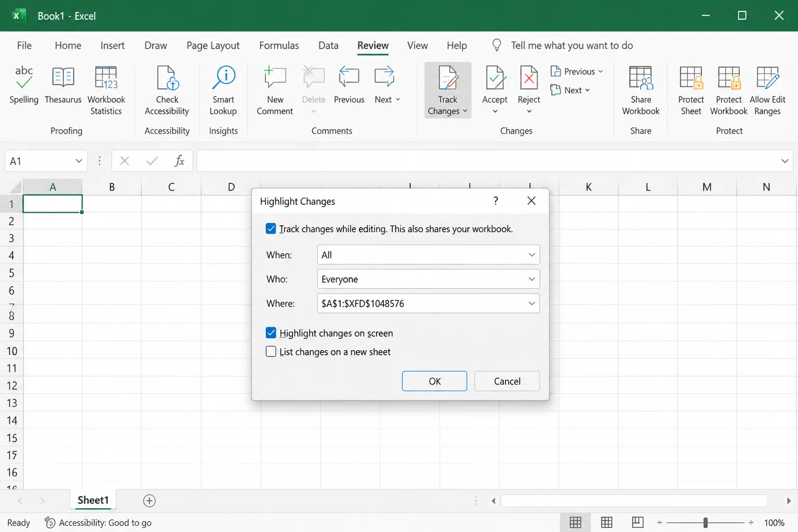Switch to Page Layout view in status bar
Screen dimensions: 798x532
pos(606,523)
